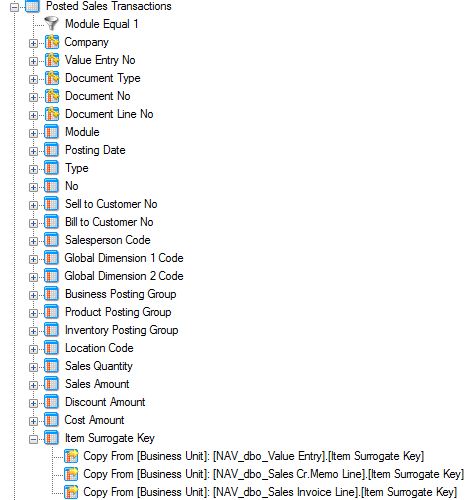Select Copy From Sales Cr.Memo Line entry
468x500 pixels.
click(273, 474)
